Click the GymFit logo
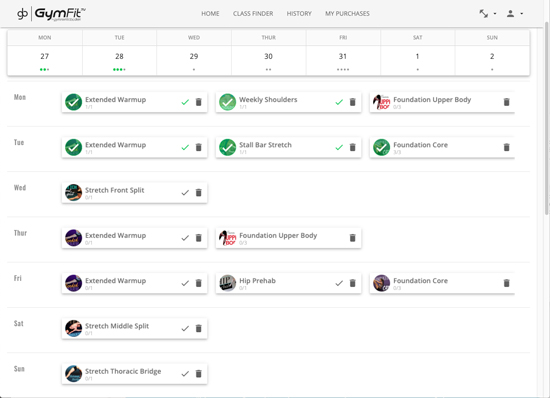 tap(51, 14)
